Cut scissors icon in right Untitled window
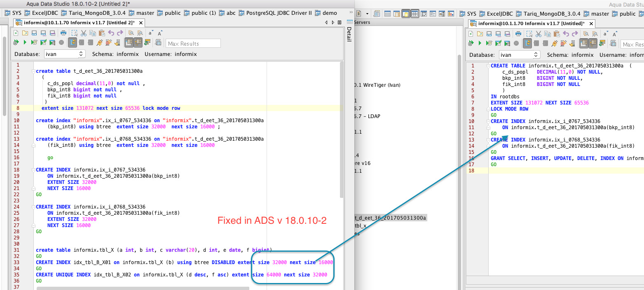This screenshot has height=290, width=644. [538, 34]
